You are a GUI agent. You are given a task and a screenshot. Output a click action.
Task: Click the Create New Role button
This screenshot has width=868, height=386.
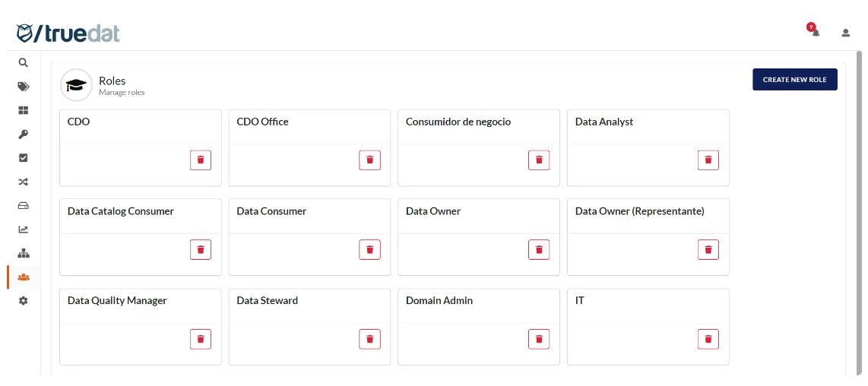click(x=794, y=80)
